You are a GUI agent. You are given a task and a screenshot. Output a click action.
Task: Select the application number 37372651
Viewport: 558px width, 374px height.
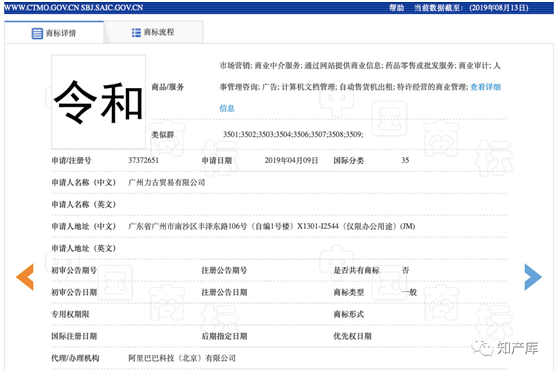pos(143,160)
